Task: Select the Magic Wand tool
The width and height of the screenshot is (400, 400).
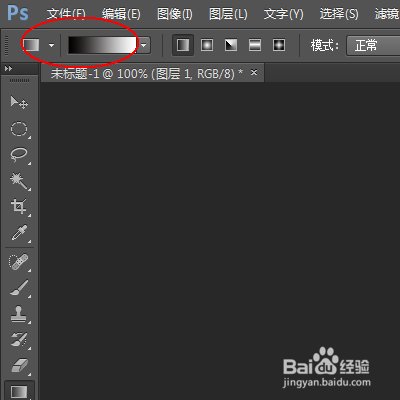Action: click(19, 181)
